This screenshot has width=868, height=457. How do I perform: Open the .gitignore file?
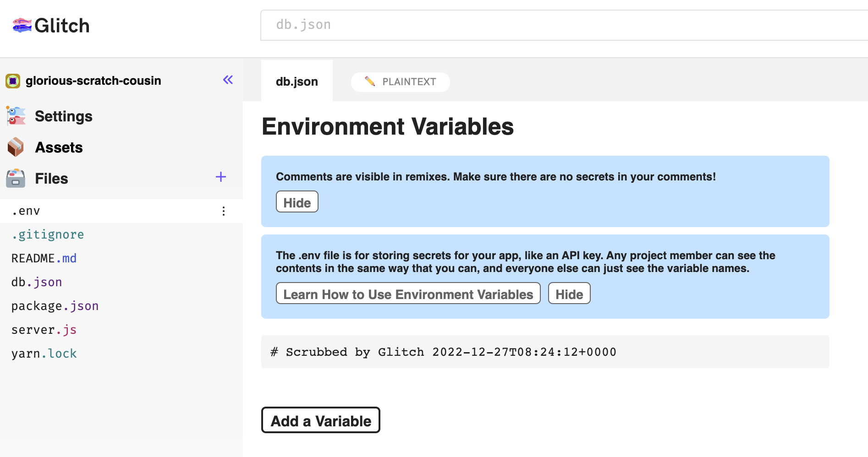click(x=48, y=235)
